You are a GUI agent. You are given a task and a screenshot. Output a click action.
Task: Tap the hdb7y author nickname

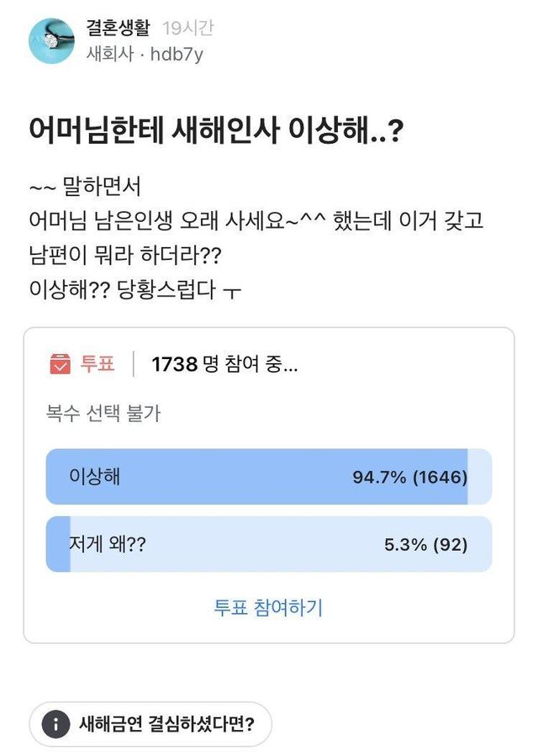[177, 55]
